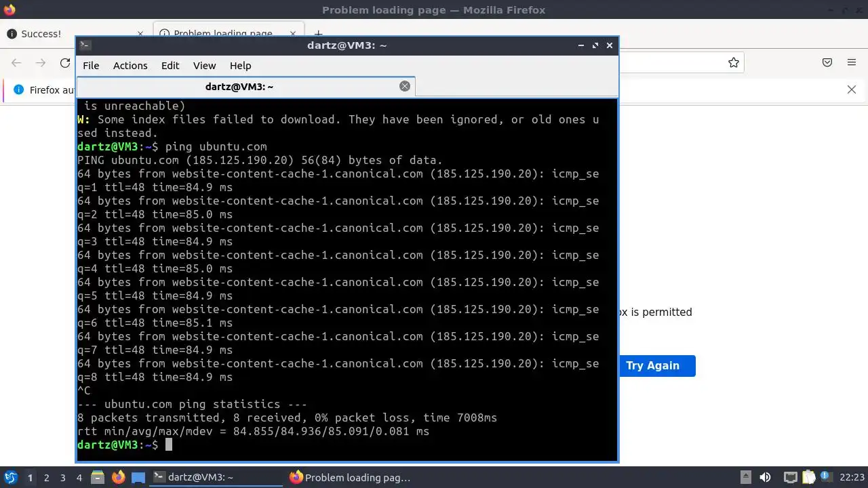868x488 pixels.
Task: Switch to workspace 3
Action: point(62,478)
